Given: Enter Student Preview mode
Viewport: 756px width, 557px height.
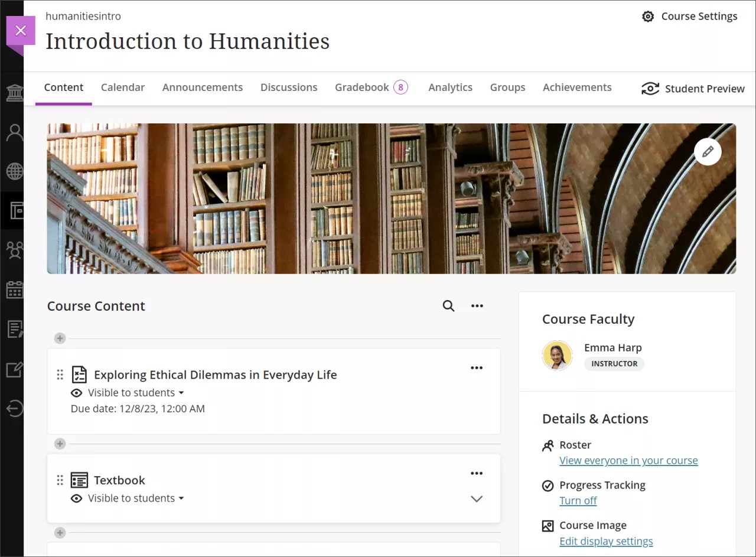Looking at the screenshot, I should pyautogui.click(x=650, y=88).
